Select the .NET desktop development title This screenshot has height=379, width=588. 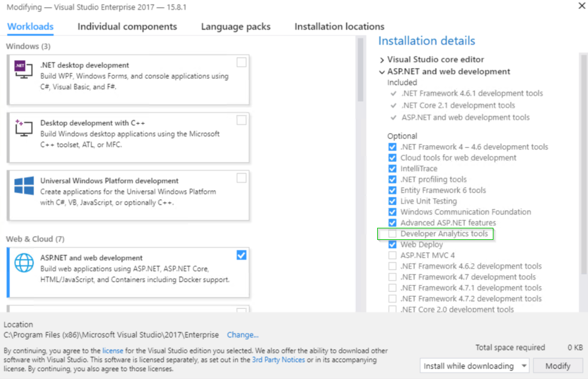pos(84,65)
